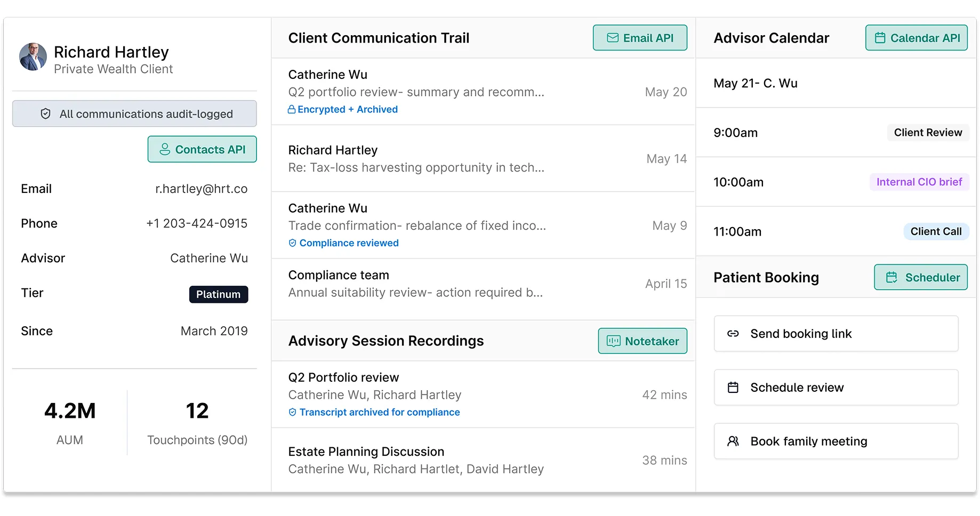Select the Internal CIO brief tag
The image size is (980, 516).
click(919, 182)
